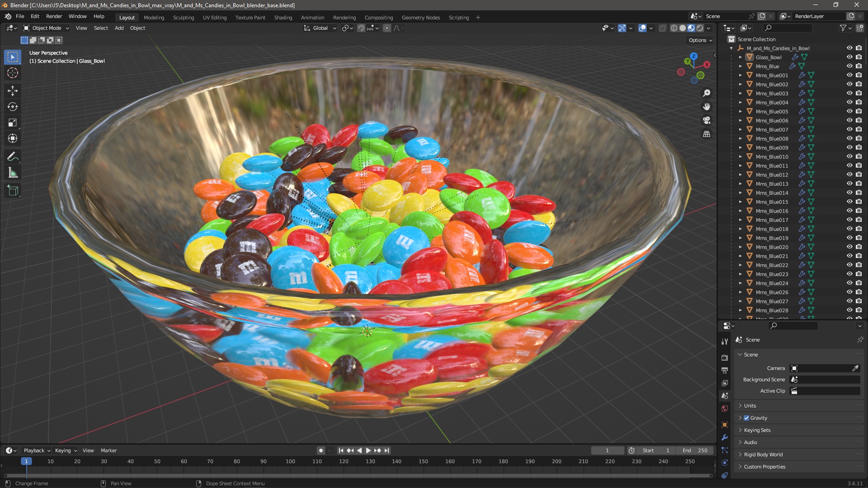Screen dimensions: 868x488
Task: Switch to the Shading workspace tab
Action: point(283,18)
